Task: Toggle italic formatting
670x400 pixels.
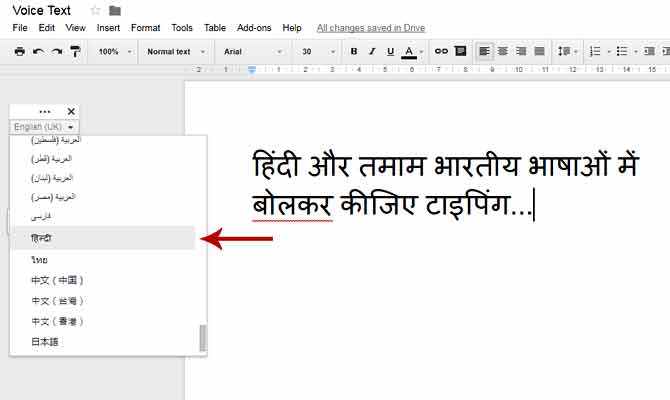Action: coord(372,51)
